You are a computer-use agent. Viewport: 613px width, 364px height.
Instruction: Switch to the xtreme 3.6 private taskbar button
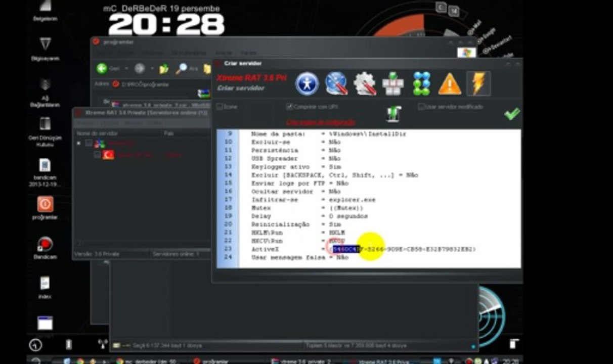(x=304, y=361)
